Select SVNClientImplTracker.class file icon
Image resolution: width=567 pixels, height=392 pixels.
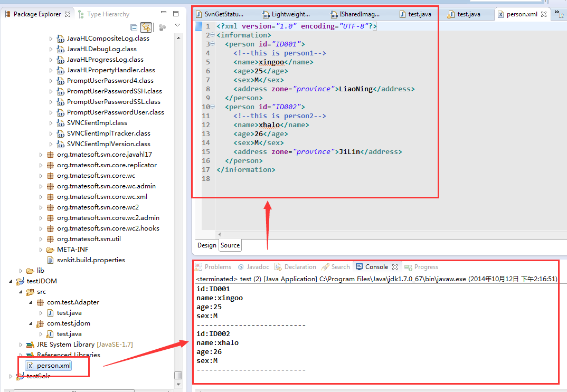(x=61, y=133)
